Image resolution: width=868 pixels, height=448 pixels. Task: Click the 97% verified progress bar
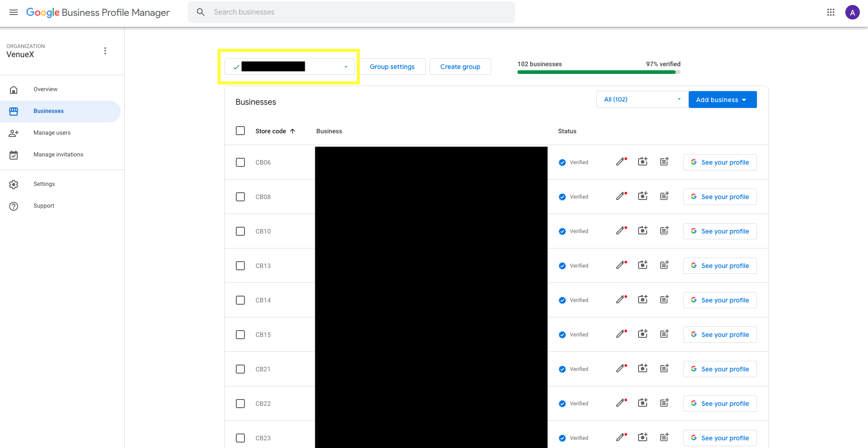[598, 72]
